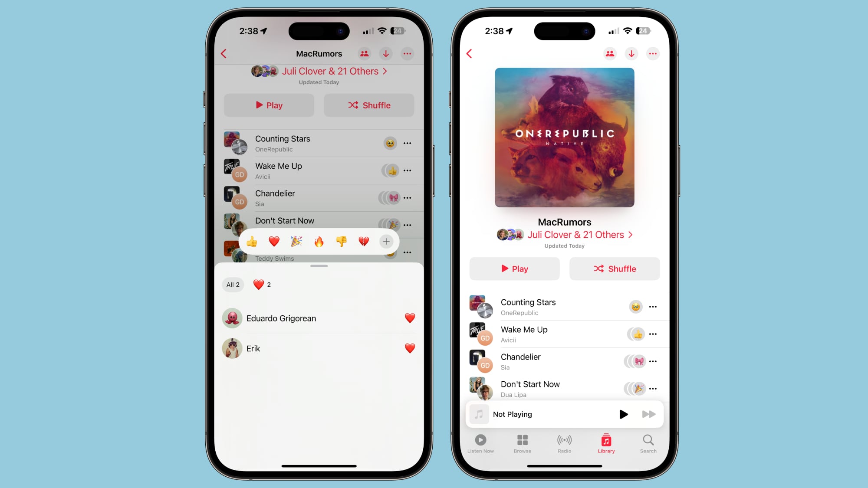Click the download icon on right phone
This screenshot has width=868, height=488.
click(x=632, y=53)
